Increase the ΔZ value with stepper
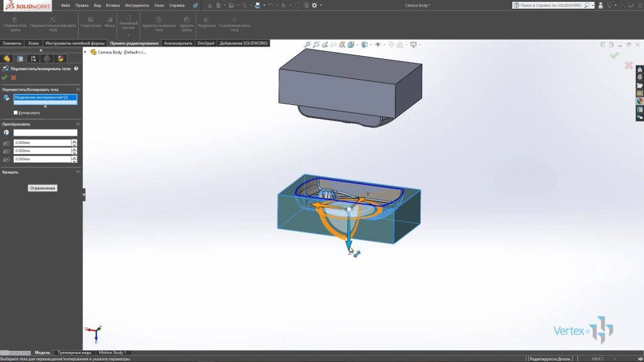644x362 pixels. click(74, 157)
